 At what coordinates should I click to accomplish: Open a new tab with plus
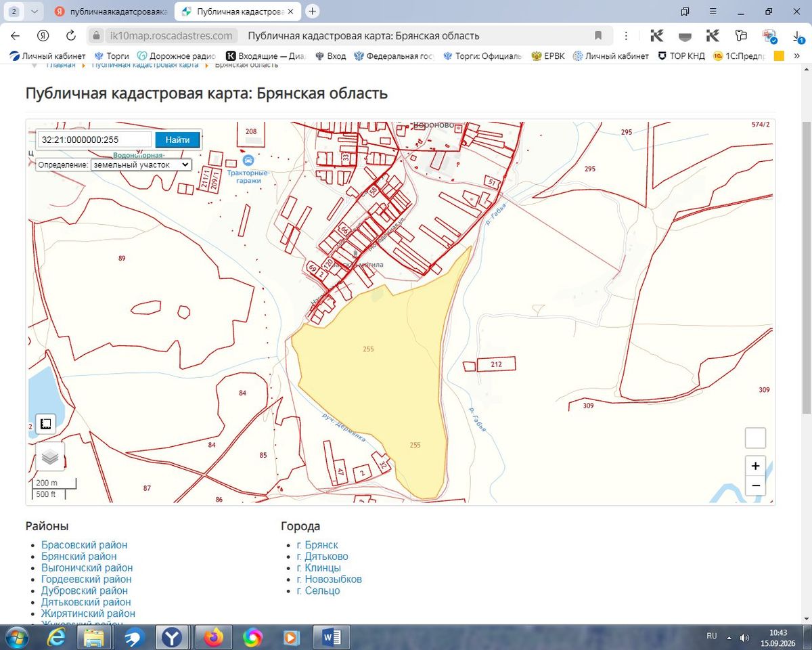click(x=312, y=11)
